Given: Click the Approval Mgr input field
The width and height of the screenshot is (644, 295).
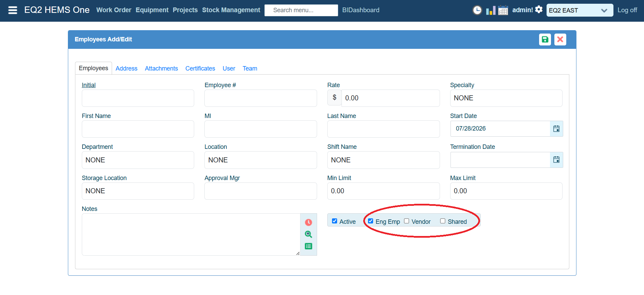Looking at the screenshot, I should pyautogui.click(x=260, y=191).
